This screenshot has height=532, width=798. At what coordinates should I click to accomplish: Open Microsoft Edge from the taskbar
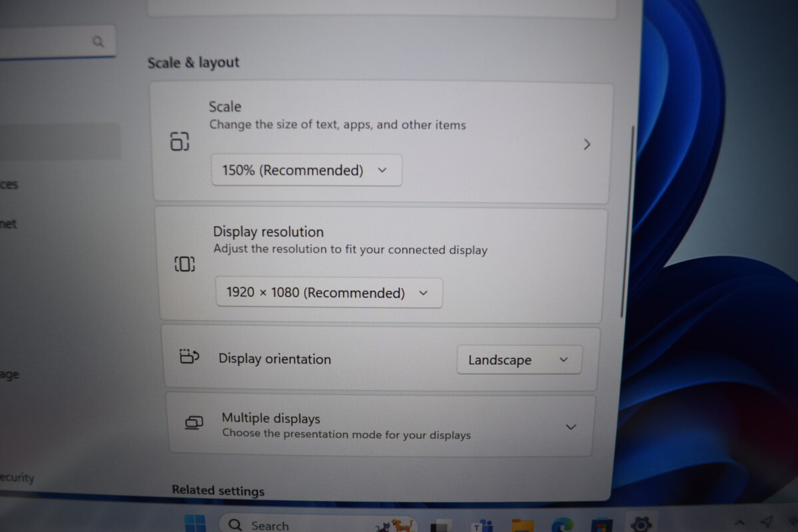click(562, 525)
